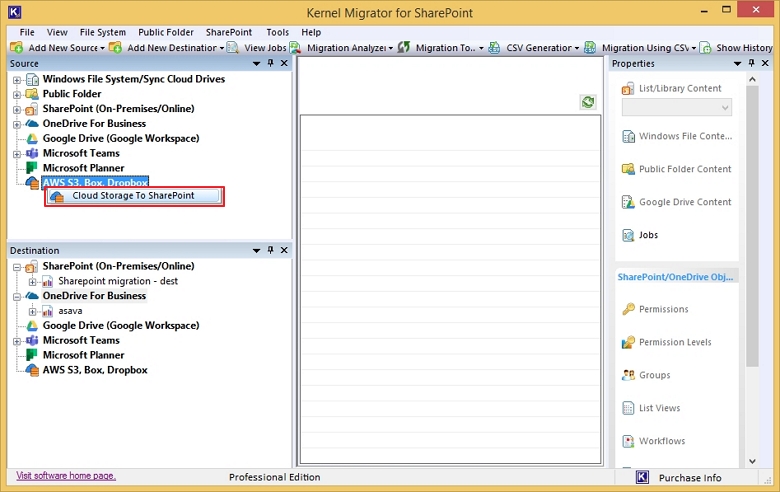This screenshot has width=780, height=492.
Task: Open the Destination panel options dropdown arrow
Action: [x=257, y=251]
